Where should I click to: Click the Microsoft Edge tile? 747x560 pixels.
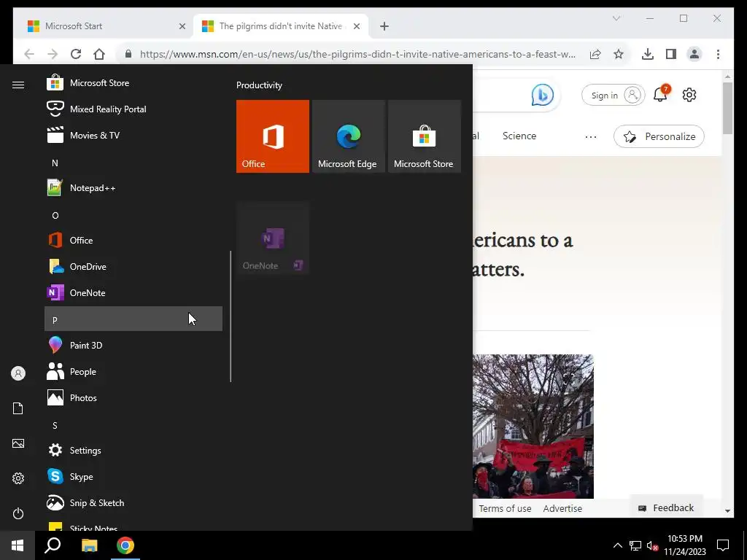pos(348,136)
